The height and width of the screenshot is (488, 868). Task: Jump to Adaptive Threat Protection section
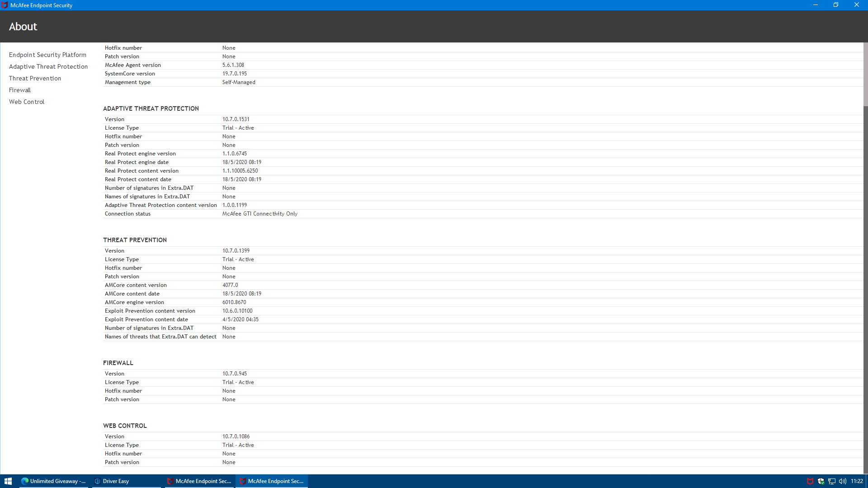click(x=48, y=66)
